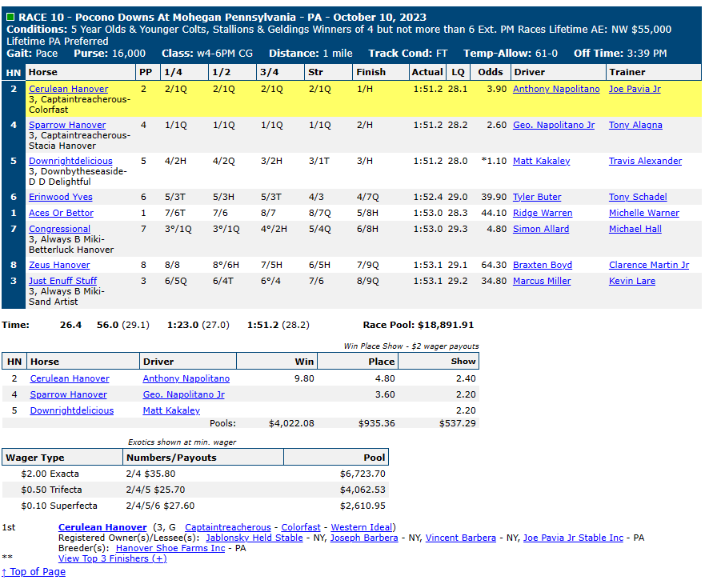Open driver Simon Allard profile
Screen dimensions: 725x588
coord(541,229)
